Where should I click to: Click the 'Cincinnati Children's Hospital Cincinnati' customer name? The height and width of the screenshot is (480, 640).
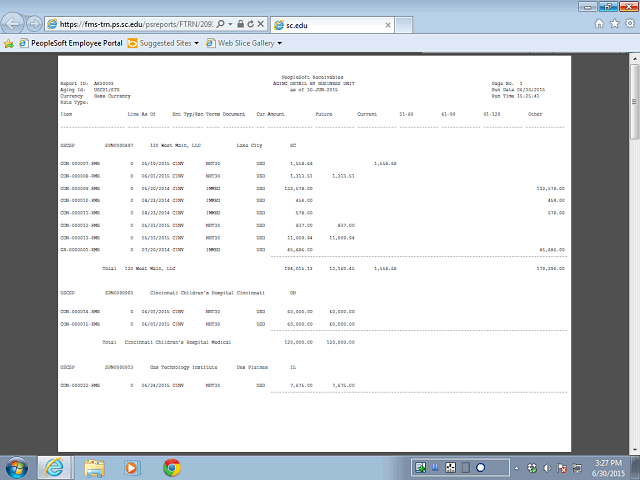tap(207, 293)
